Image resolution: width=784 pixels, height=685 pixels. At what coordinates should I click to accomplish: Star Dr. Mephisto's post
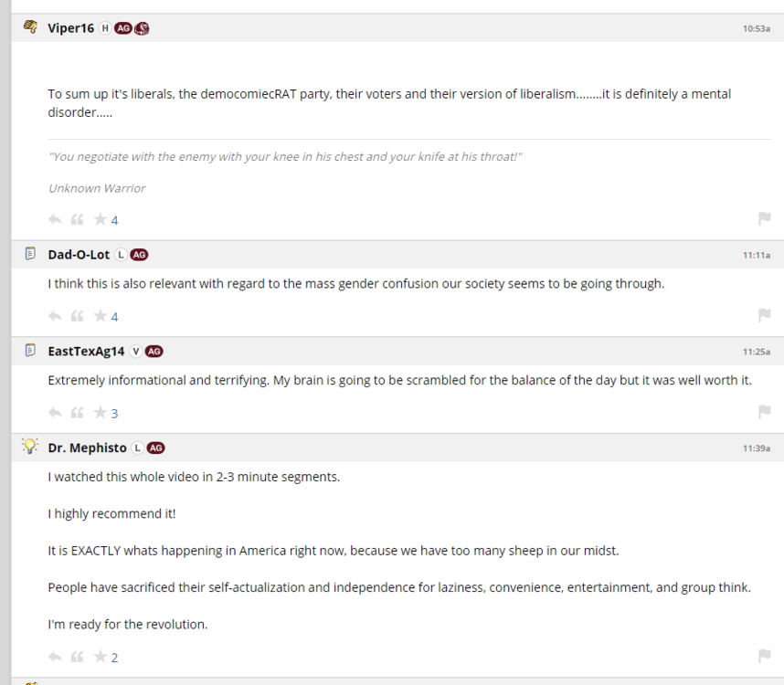click(x=100, y=657)
